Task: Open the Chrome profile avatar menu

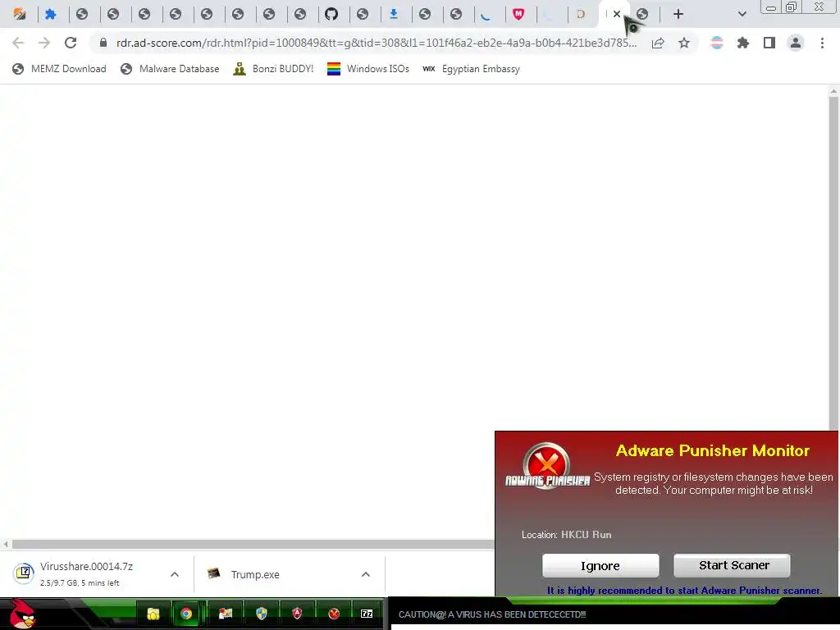Action: pos(796,43)
